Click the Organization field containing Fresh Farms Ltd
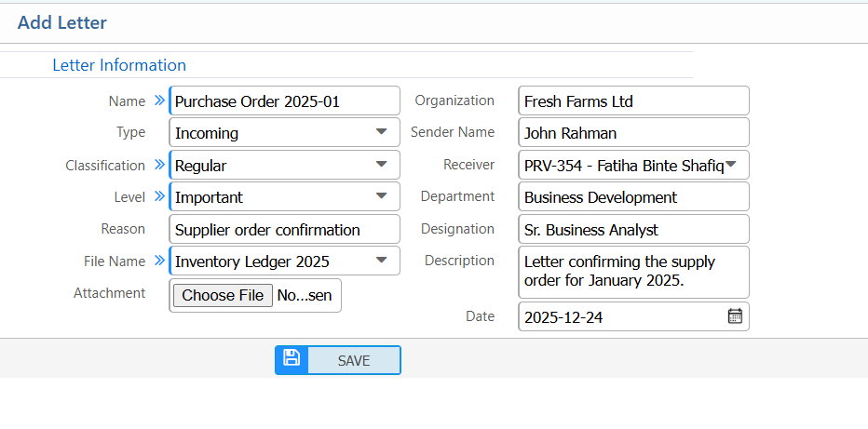Image resolution: width=868 pixels, height=429 pixels. click(632, 101)
